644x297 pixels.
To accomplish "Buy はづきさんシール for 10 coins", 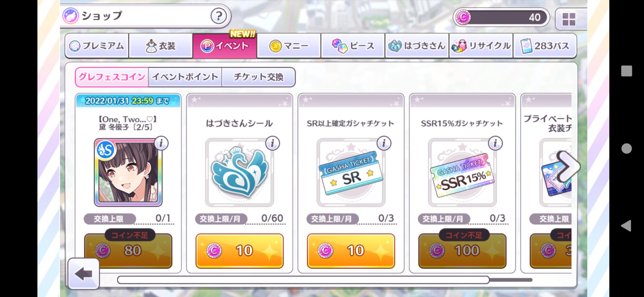I will (240, 251).
